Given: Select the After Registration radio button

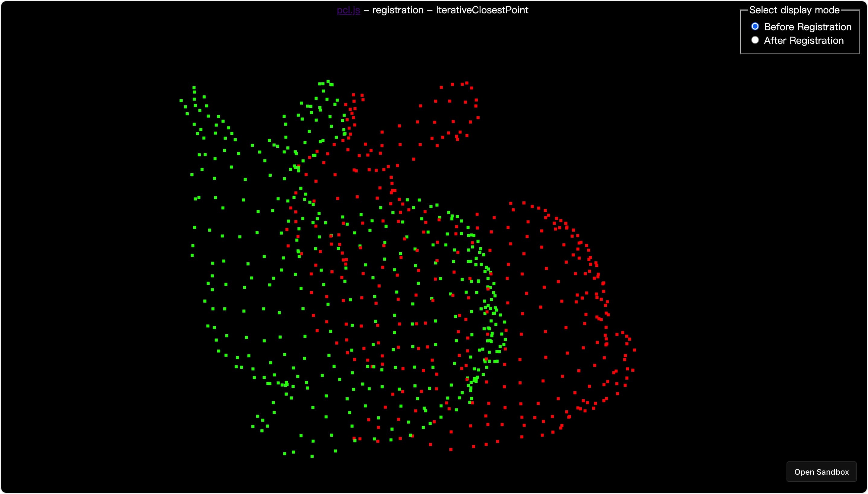Looking at the screenshot, I should coord(755,40).
